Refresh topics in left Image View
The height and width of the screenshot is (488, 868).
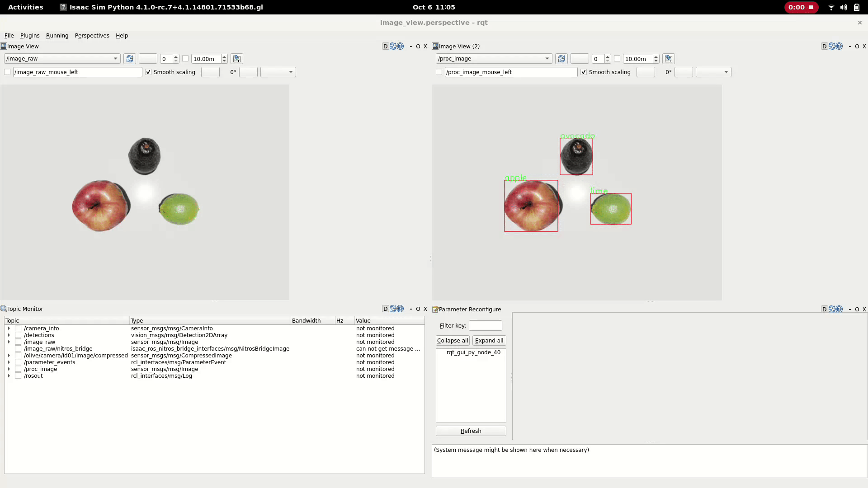click(x=130, y=59)
